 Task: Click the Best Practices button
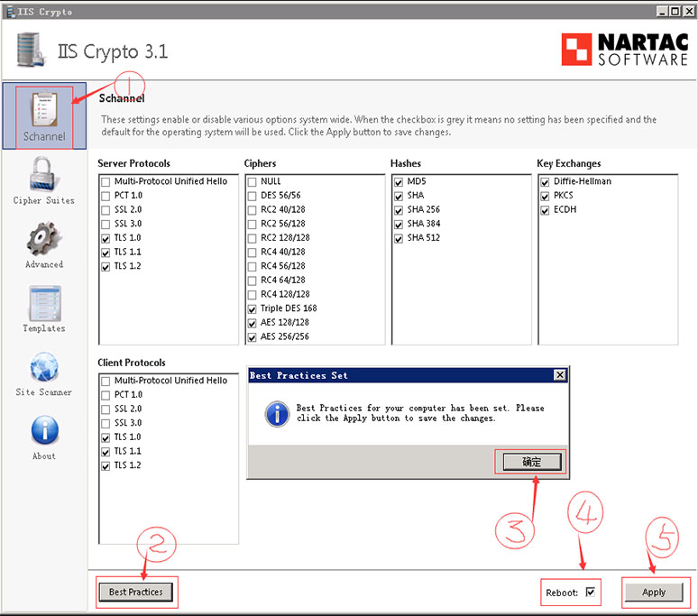(x=136, y=592)
